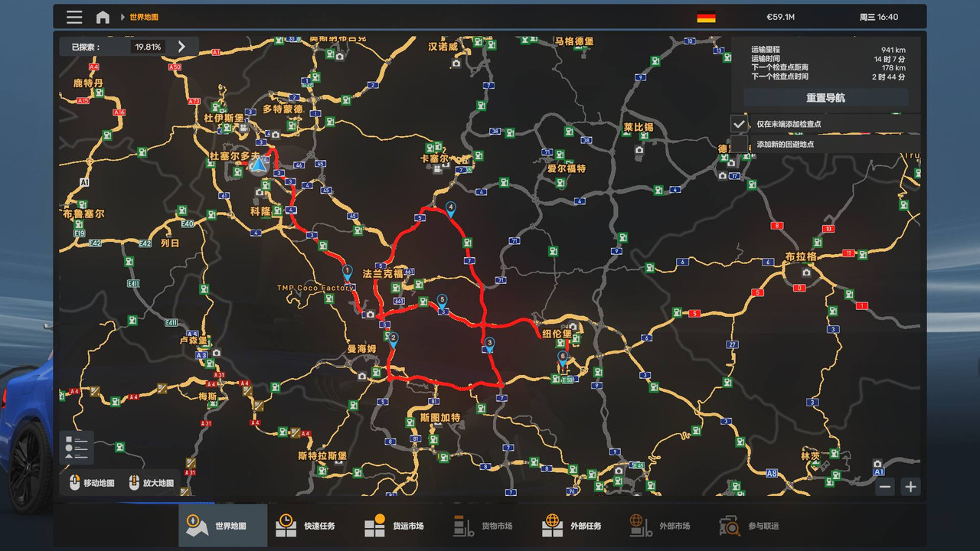Select the city label 卢森堡
This screenshot has width=980, height=551.
193,340
